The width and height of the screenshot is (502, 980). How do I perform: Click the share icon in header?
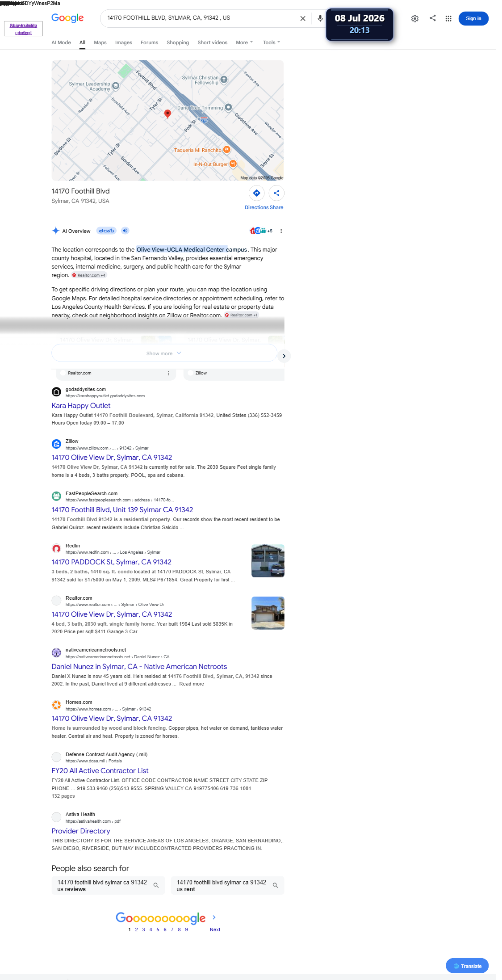click(433, 18)
